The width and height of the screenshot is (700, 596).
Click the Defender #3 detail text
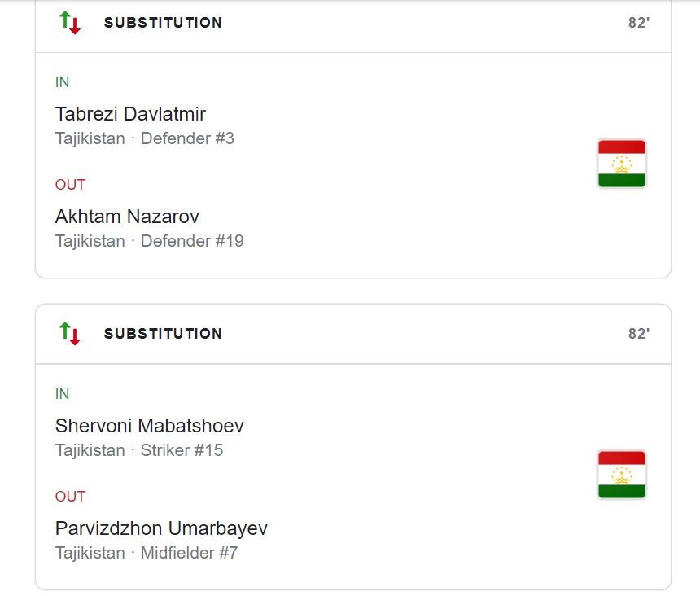coord(187,138)
